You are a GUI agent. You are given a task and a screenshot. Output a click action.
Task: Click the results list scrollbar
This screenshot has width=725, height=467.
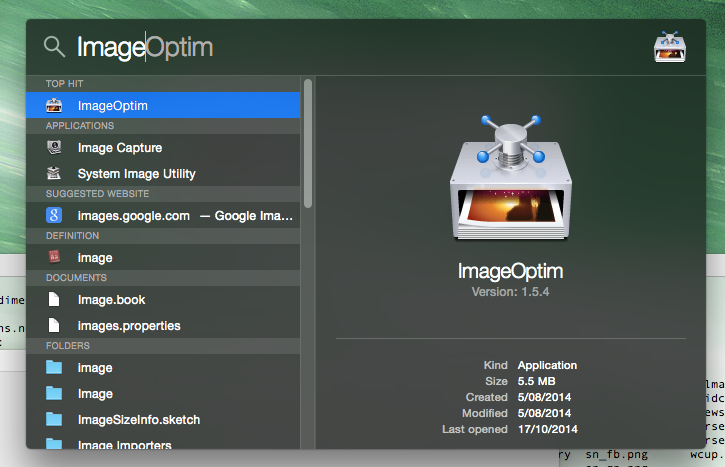(x=308, y=143)
